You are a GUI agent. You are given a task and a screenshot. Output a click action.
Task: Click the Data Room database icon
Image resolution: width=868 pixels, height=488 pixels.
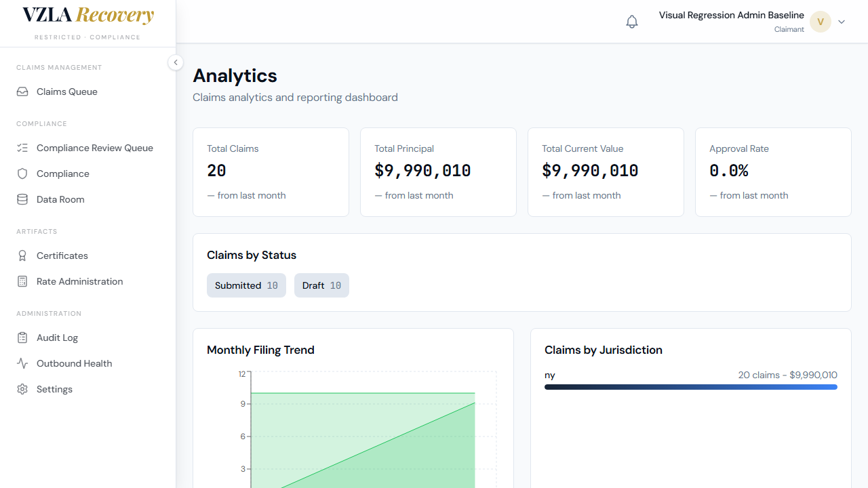point(22,199)
